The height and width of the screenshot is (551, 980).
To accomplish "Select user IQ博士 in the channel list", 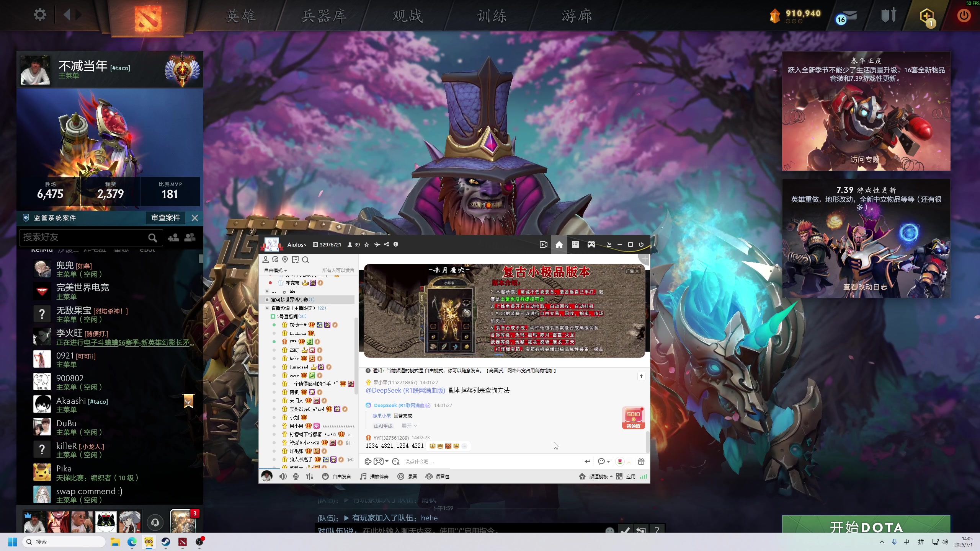I will click(298, 325).
